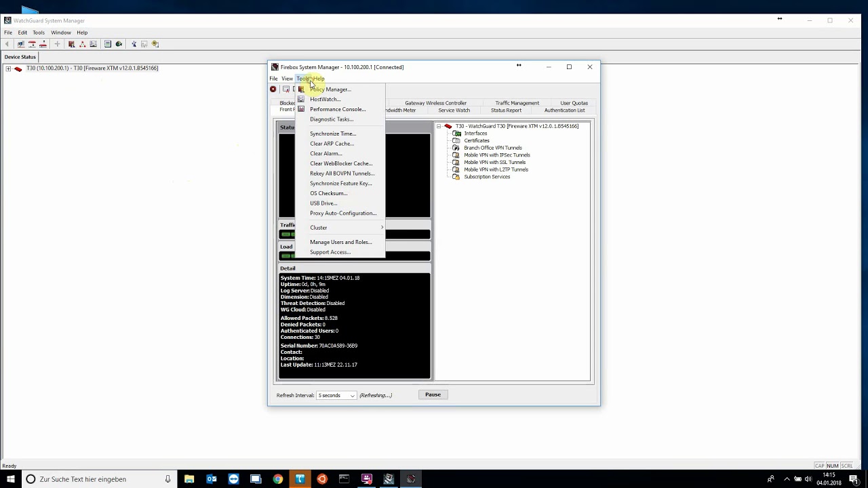
Task: Switch to Status Report tab
Action: coord(506,110)
